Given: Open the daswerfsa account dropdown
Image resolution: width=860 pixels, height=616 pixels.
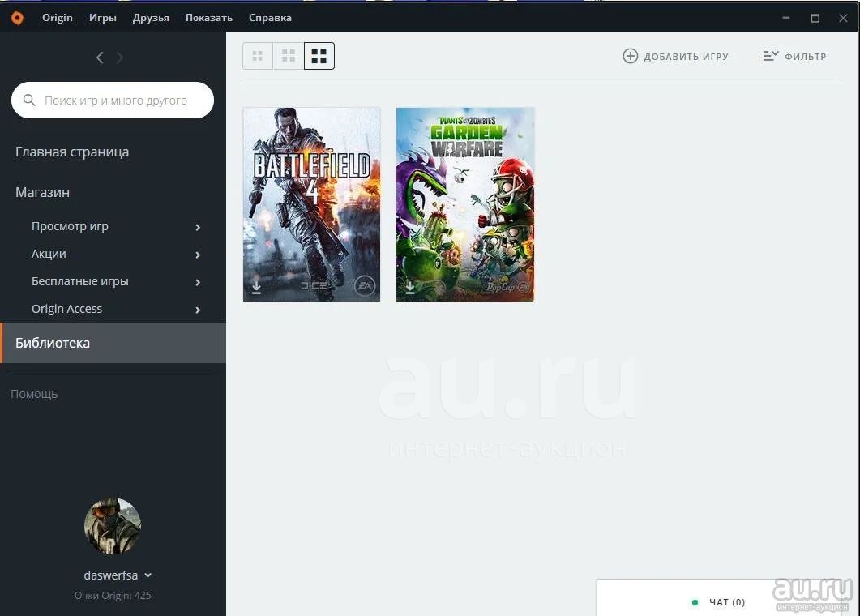Looking at the screenshot, I should click(148, 575).
